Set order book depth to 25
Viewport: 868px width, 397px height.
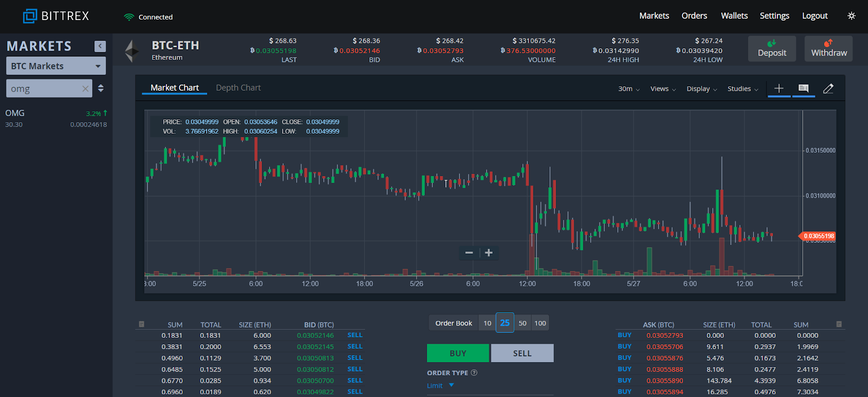tap(505, 323)
